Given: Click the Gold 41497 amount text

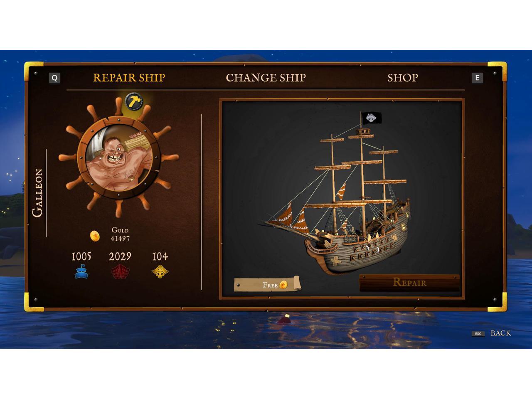Looking at the screenshot, I should (120, 234).
